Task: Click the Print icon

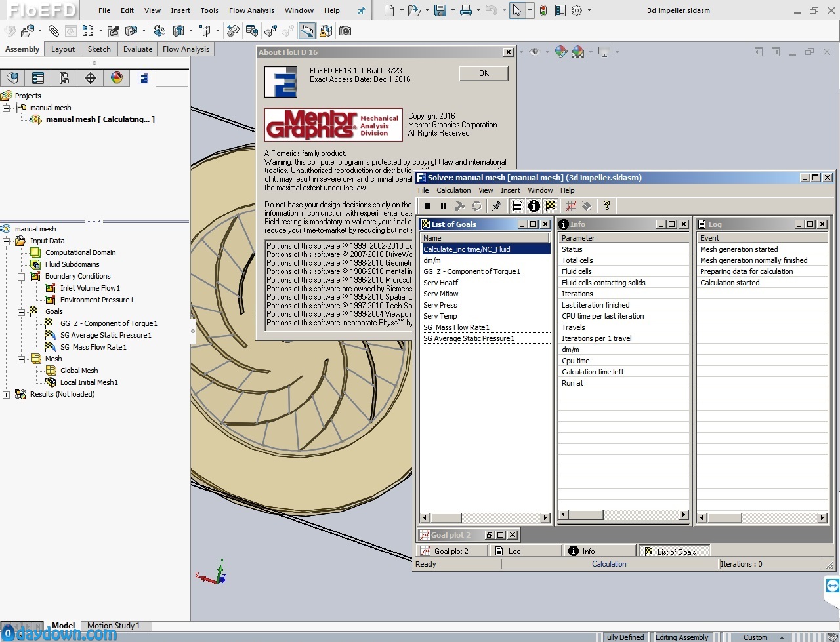Action: tap(466, 10)
